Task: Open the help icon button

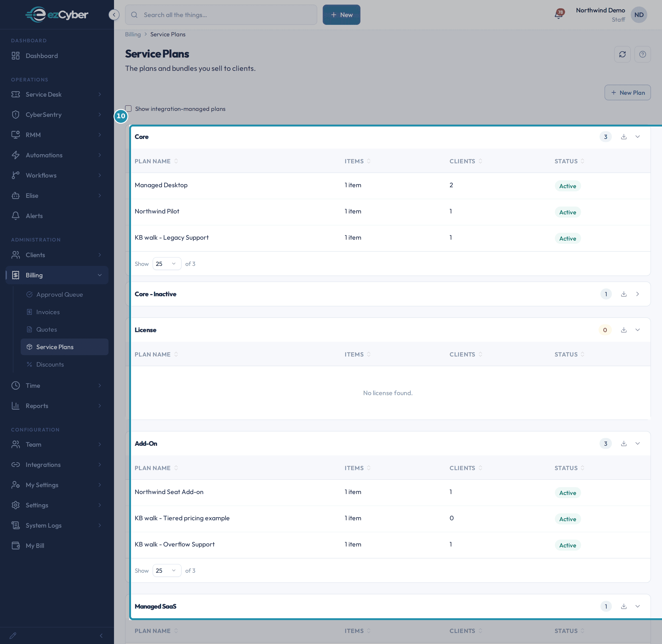Action: [x=642, y=54]
